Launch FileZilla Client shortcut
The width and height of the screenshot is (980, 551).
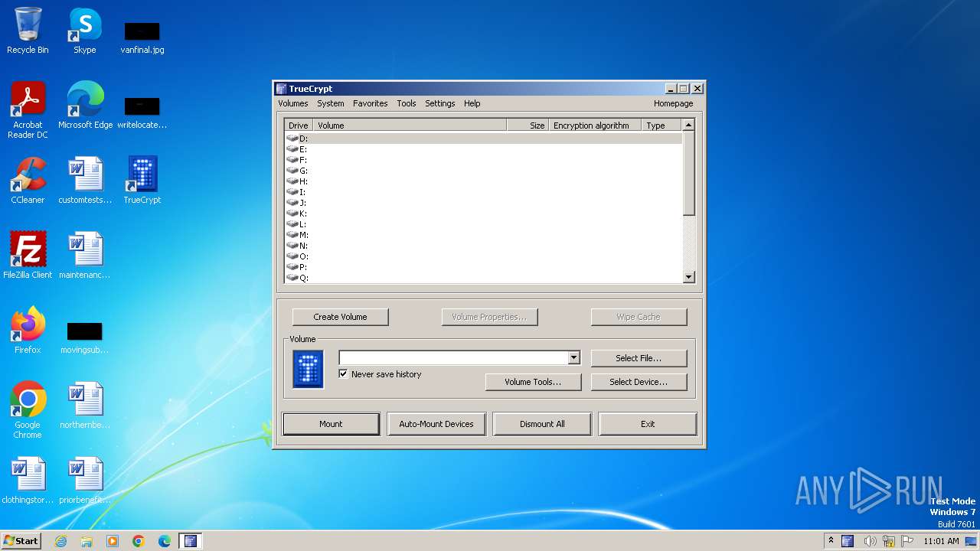tap(28, 256)
